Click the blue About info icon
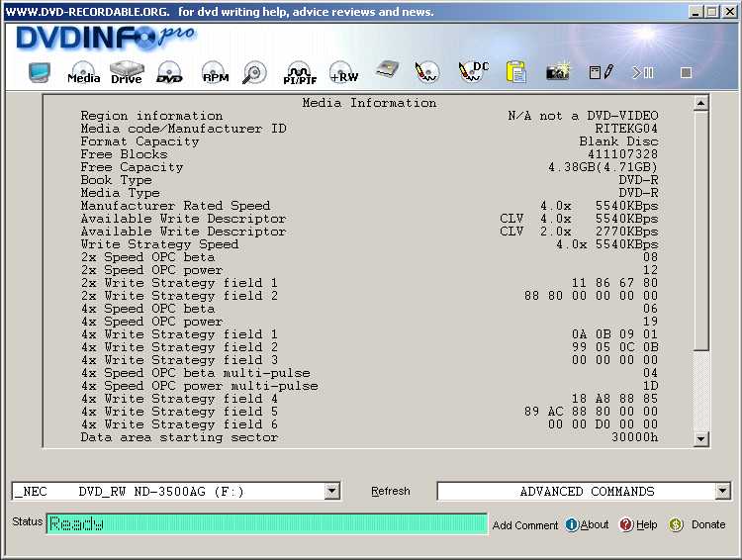Screen dimensions: 742x560 tap(572, 524)
